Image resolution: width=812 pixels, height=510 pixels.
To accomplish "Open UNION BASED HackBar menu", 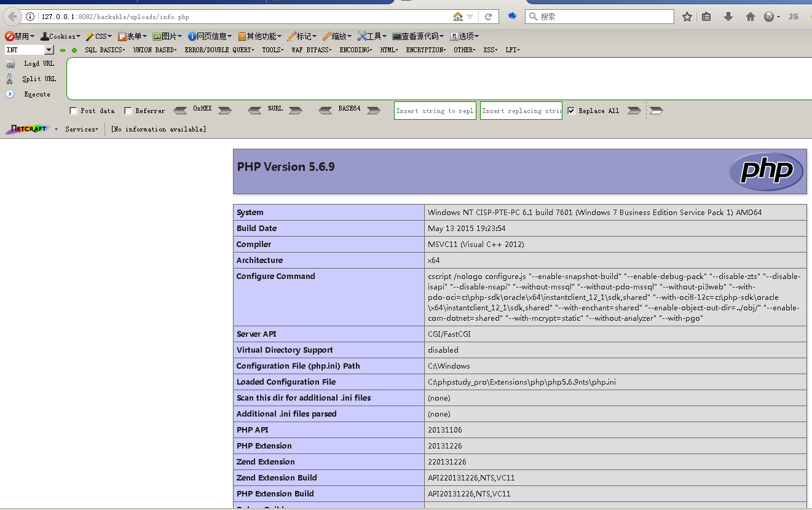I will [155, 50].
